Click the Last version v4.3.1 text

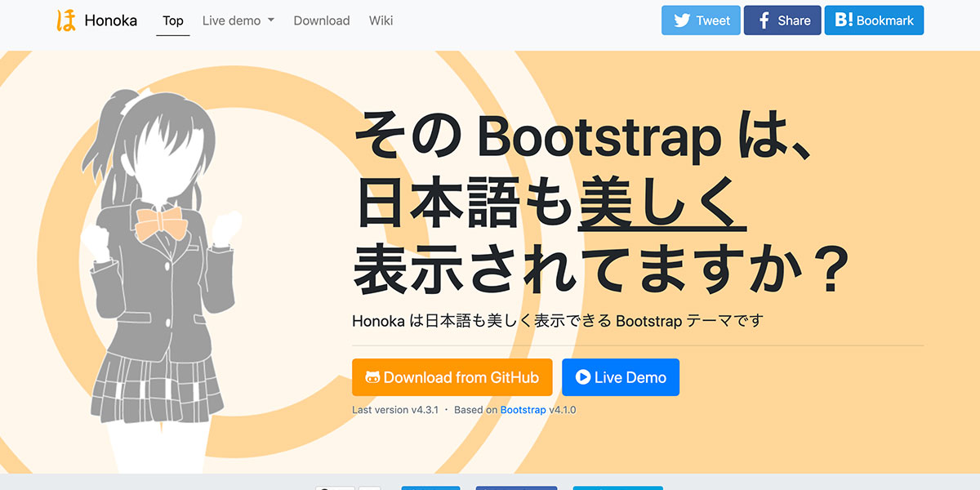click(x=395, y=410)
